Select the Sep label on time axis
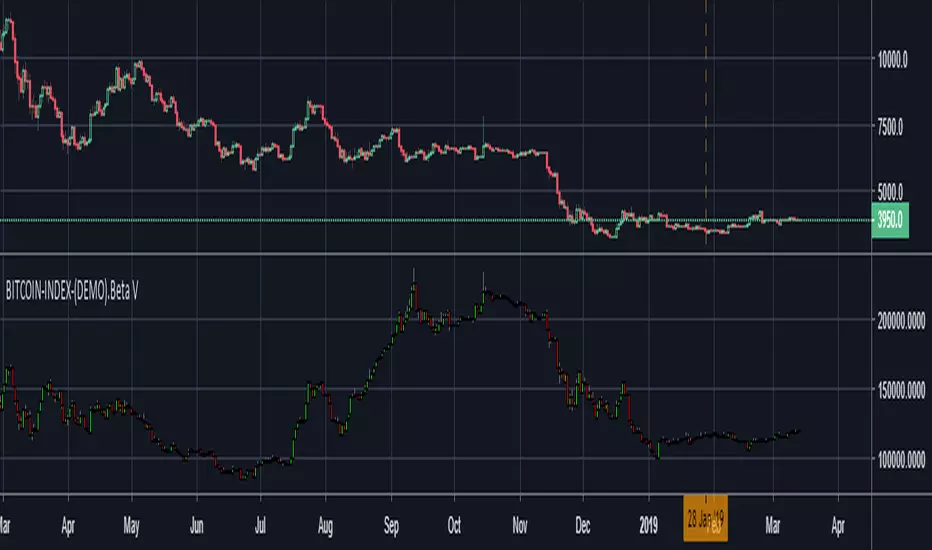This screenshot has width=932, height=550. pos(391,526)
